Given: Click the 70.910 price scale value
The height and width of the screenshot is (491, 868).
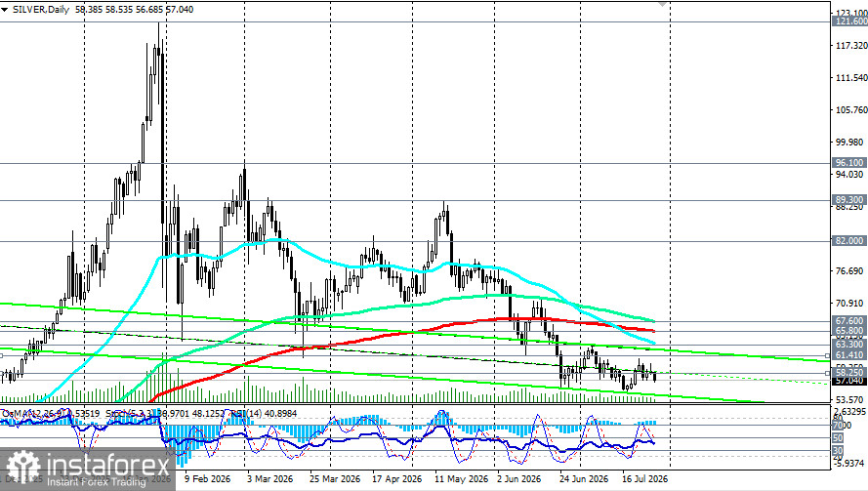Looking at the screenshot, I should point(849,303).
